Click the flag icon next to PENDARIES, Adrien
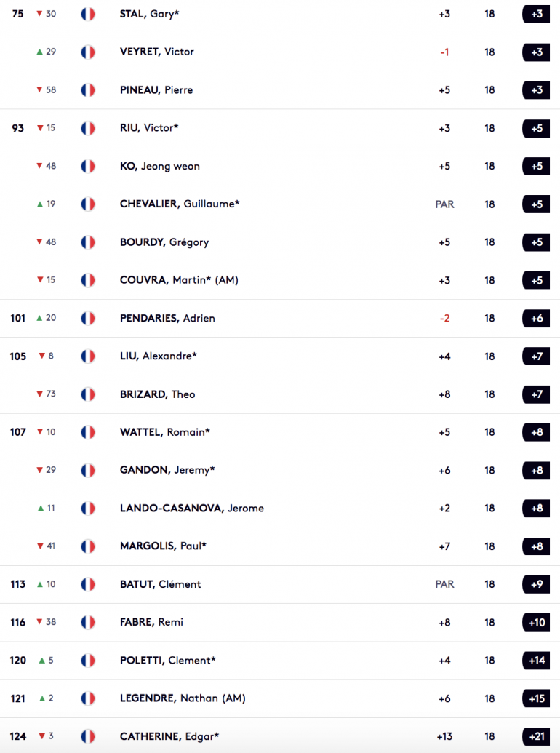560x753 pixels. pyautogui.click(x=88, y=318)
